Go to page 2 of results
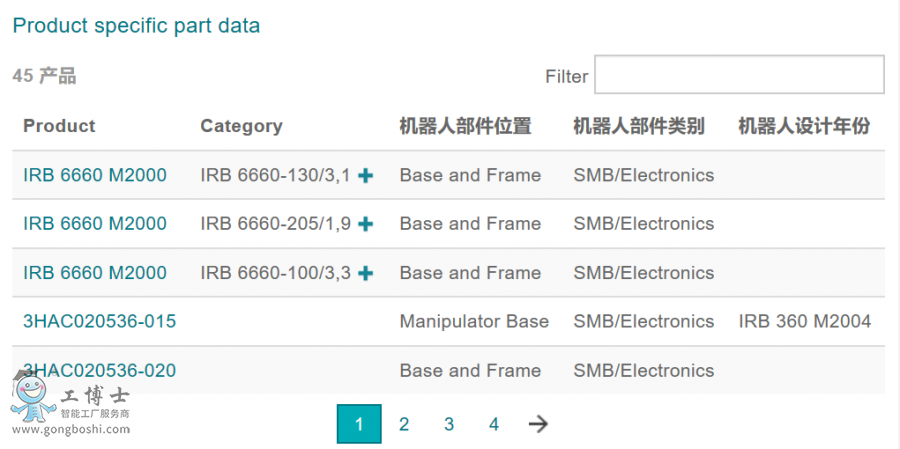Viewport: 900px width, 449px height. [404, 424]
